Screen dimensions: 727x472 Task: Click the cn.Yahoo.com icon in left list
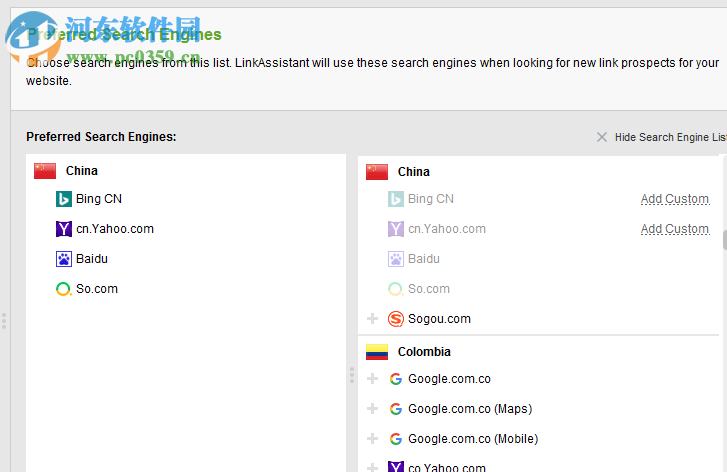pos(64,229)
